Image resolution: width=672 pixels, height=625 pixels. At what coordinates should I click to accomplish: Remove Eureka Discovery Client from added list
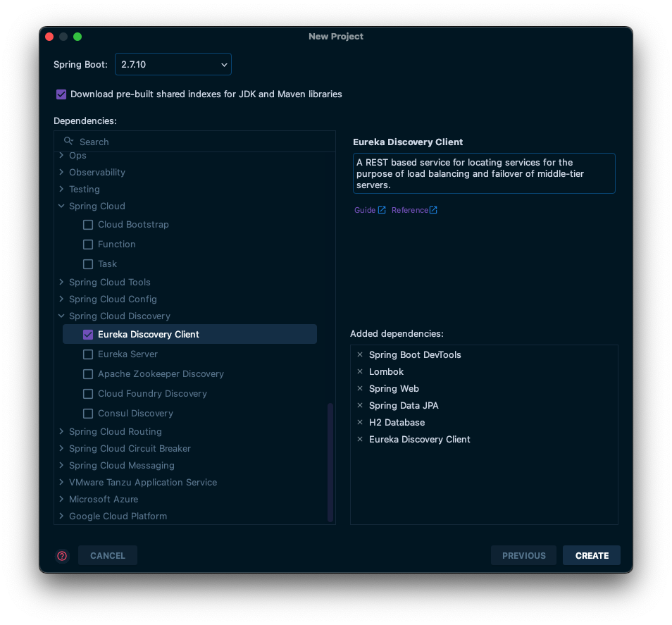[360, 440]
